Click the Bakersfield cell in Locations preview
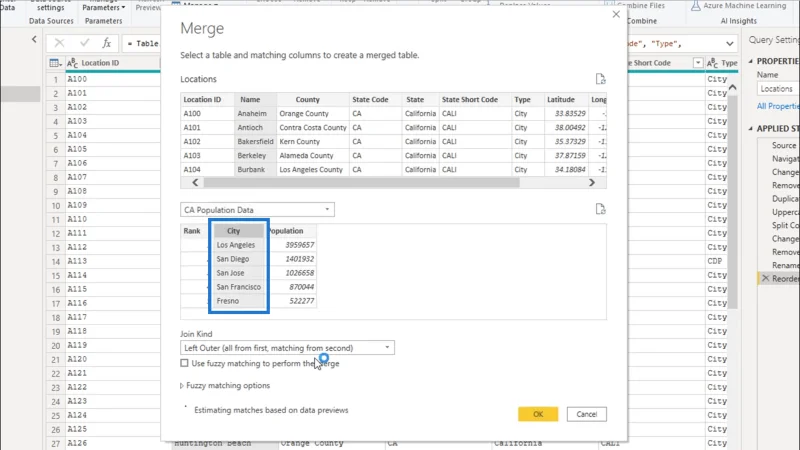 (255, 141)
